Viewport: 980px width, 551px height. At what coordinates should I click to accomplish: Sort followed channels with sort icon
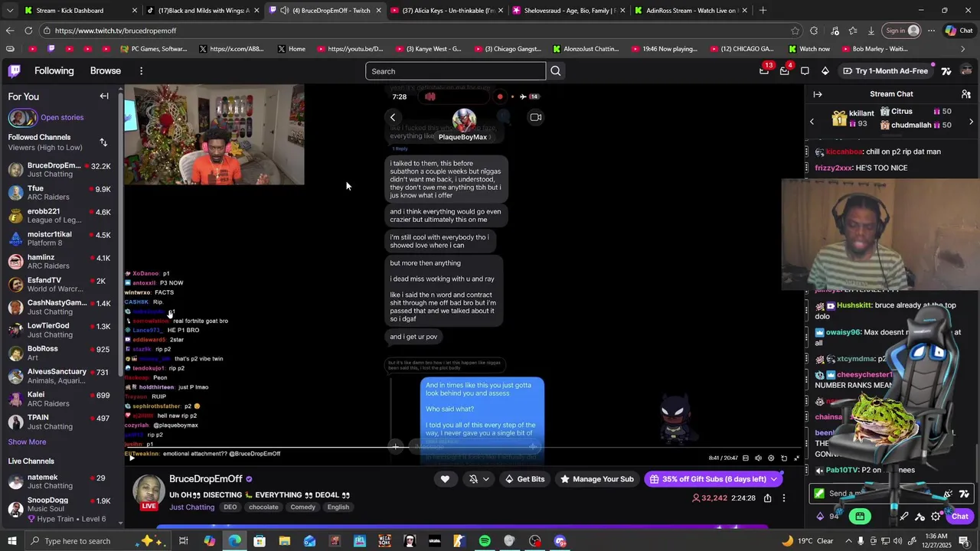pyautogui.click(x=103, y=142)
